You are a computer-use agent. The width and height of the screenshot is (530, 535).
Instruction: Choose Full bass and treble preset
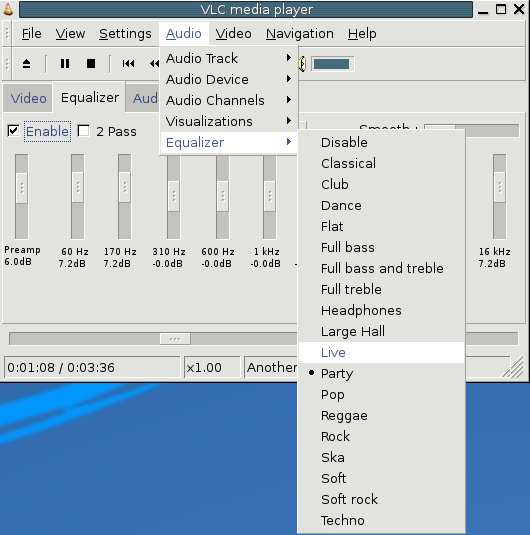pyautogui.click(x=381, y=269)
